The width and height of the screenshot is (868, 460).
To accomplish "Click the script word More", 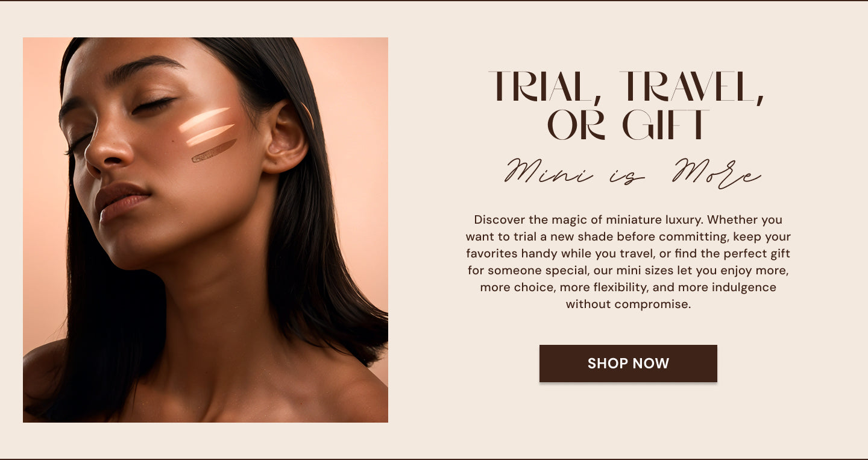I will (x=717, y=173).
